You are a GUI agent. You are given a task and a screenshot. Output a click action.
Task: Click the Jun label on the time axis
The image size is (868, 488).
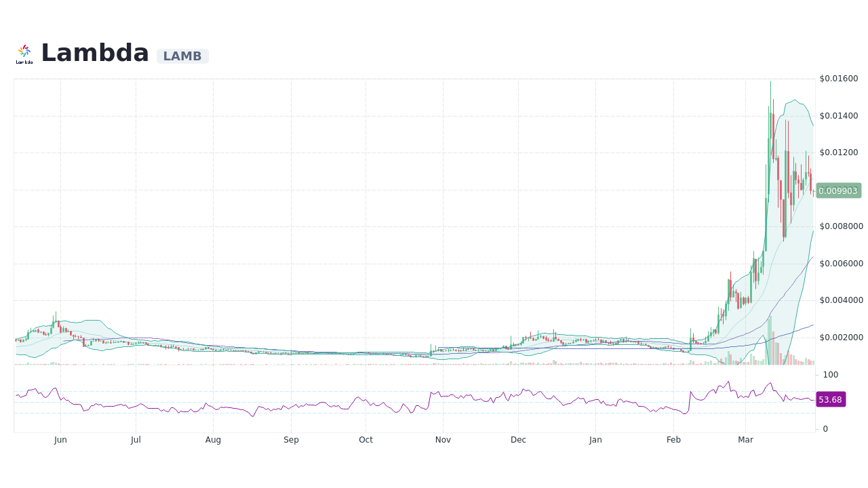pyautogui.click(x=60, y=440)
